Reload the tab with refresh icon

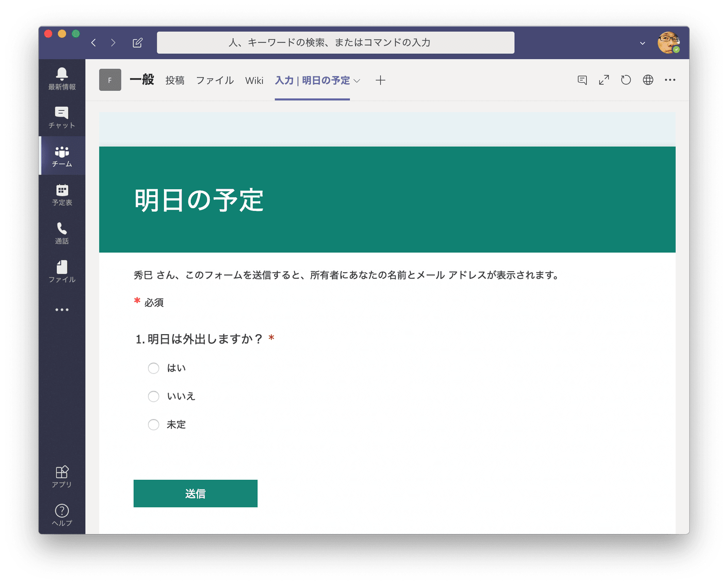(626, 80)
